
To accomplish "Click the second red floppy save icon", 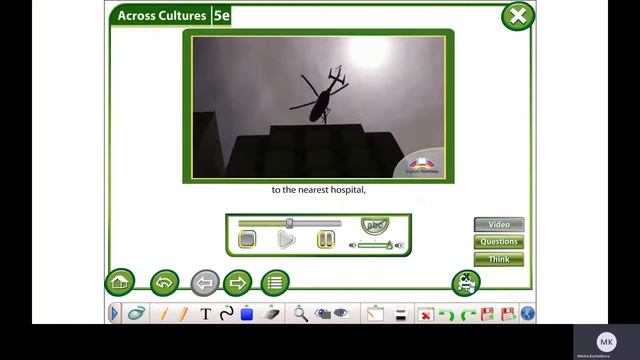I will (x=508, y=314).
